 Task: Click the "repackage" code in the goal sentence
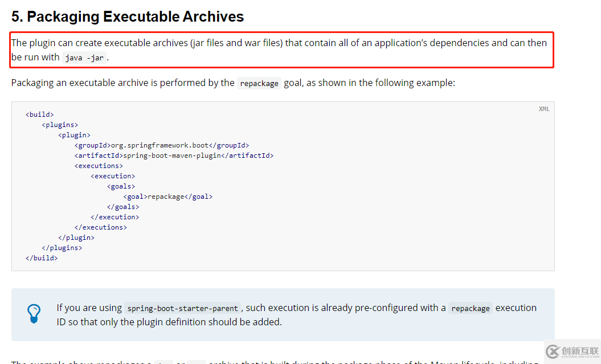[259, 83]
